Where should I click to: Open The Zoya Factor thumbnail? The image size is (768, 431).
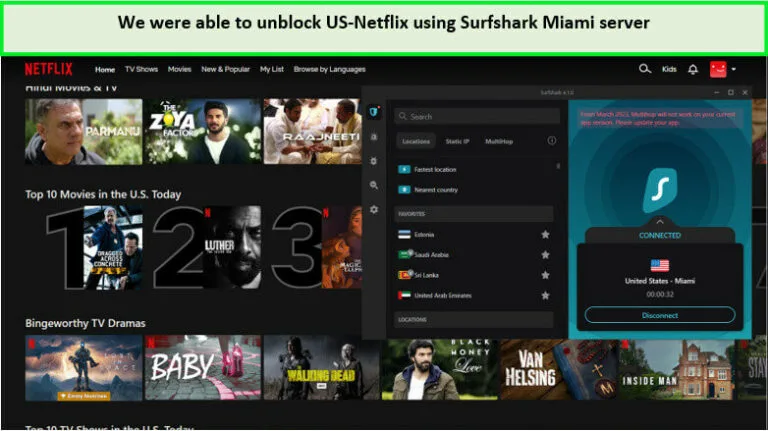click(203, 131)
